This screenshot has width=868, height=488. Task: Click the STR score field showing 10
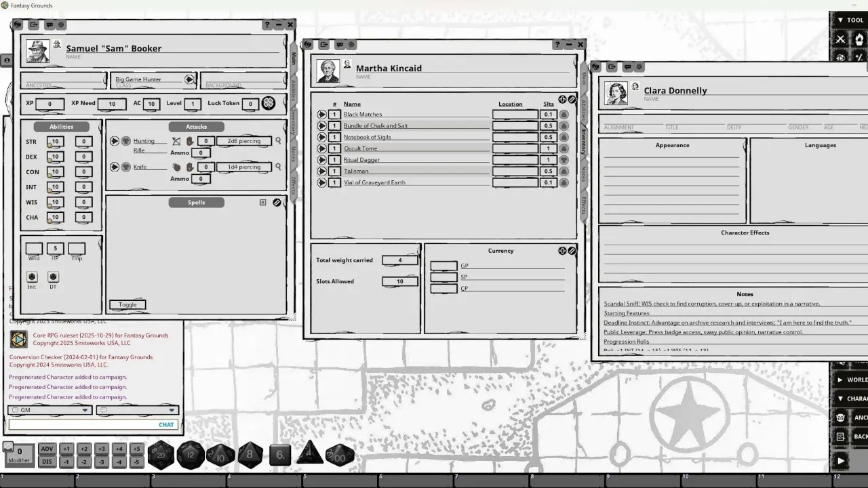tap(56, 142)
